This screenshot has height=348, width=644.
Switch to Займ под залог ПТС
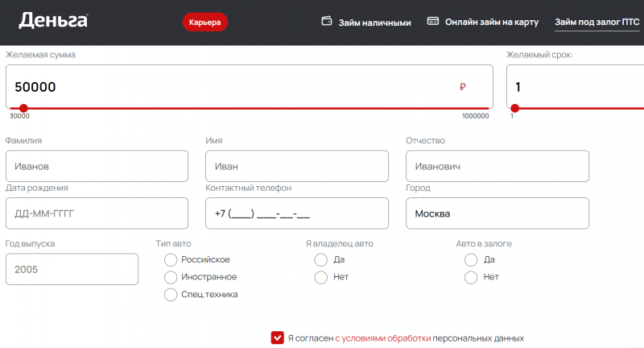click(x=597, y=23)
